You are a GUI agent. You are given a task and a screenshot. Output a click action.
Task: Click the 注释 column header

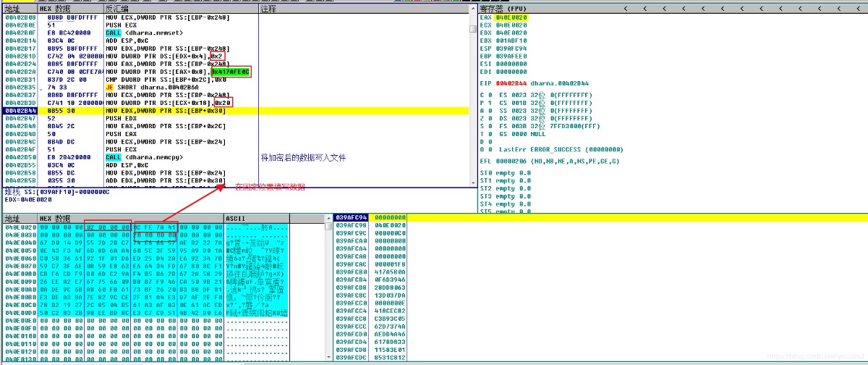(363, 9)
